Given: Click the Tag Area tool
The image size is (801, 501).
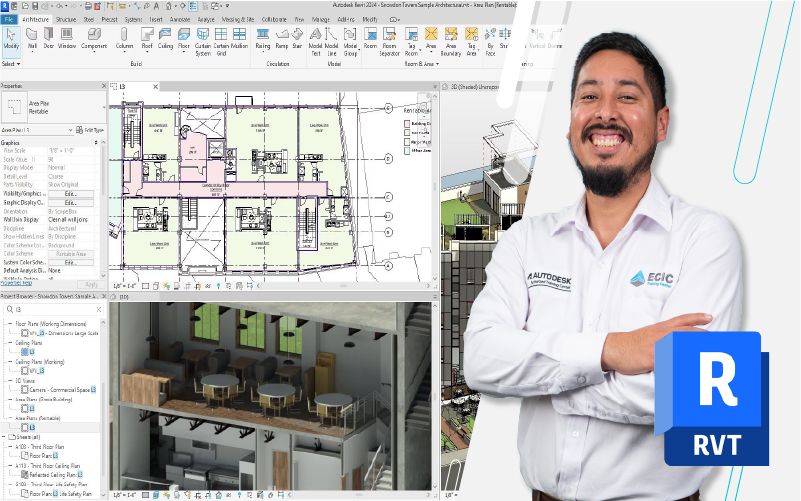Looking at the screenshot, I should click(x=471, y=42).
